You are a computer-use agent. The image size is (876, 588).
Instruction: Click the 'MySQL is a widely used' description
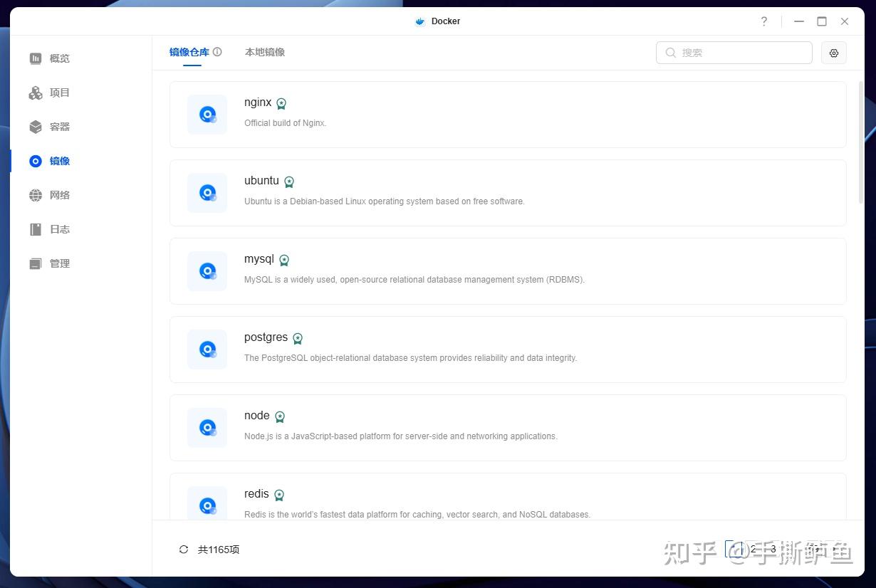tap(414, 280)
